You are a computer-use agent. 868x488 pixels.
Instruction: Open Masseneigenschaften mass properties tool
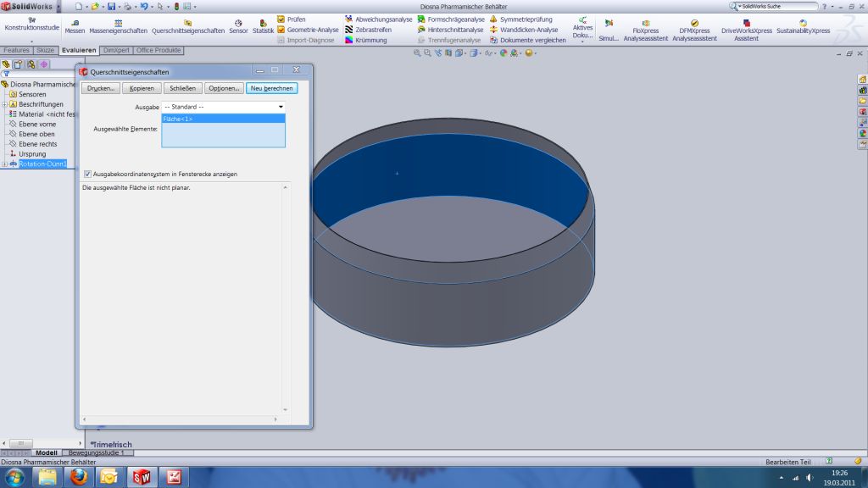click(118, 25)
